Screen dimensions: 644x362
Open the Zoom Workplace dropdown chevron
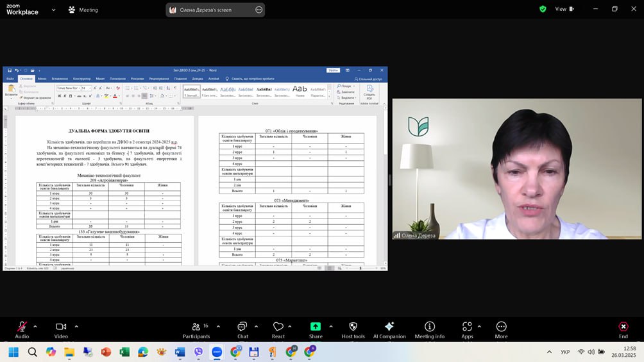pos(53,10)
